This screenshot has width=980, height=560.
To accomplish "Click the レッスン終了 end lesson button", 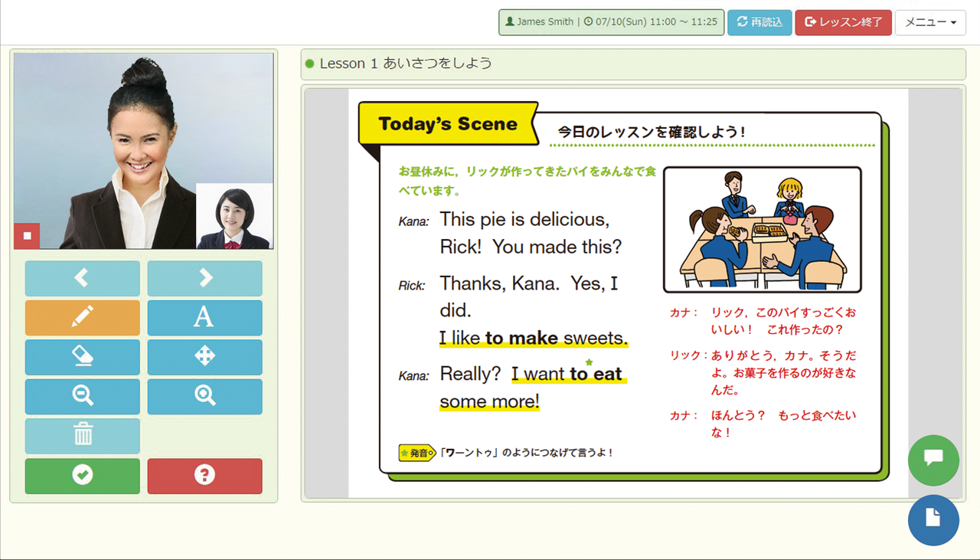I will pyautogui.click(x=843, y=22).
